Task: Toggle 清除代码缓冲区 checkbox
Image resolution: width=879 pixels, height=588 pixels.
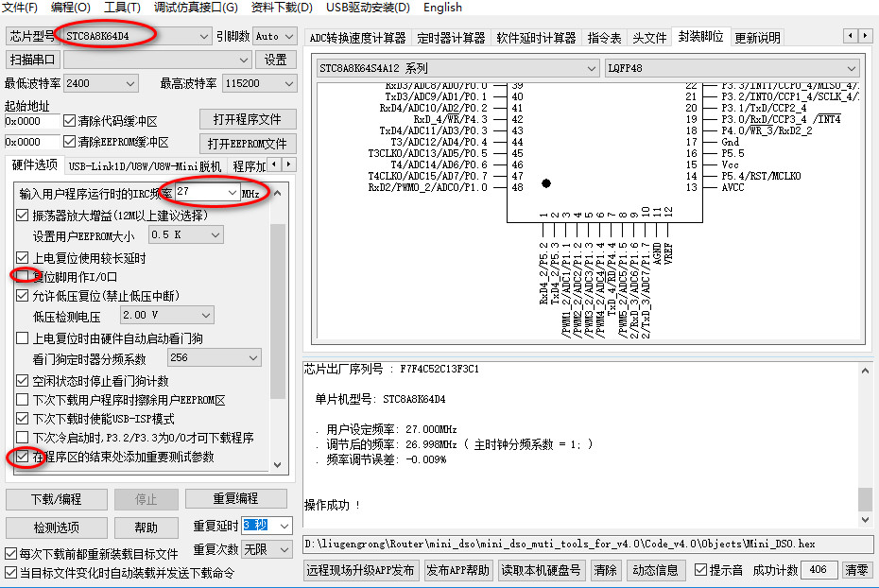Action: (70, 120)
